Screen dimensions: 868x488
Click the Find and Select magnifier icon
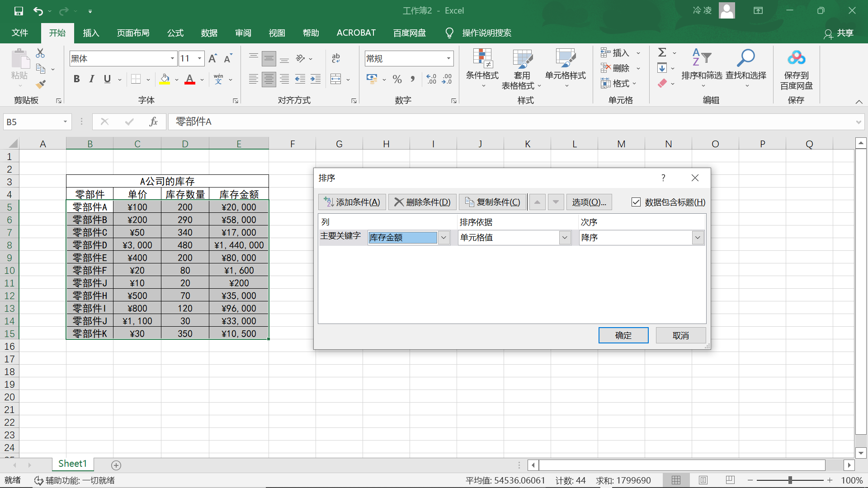[746, 58]
